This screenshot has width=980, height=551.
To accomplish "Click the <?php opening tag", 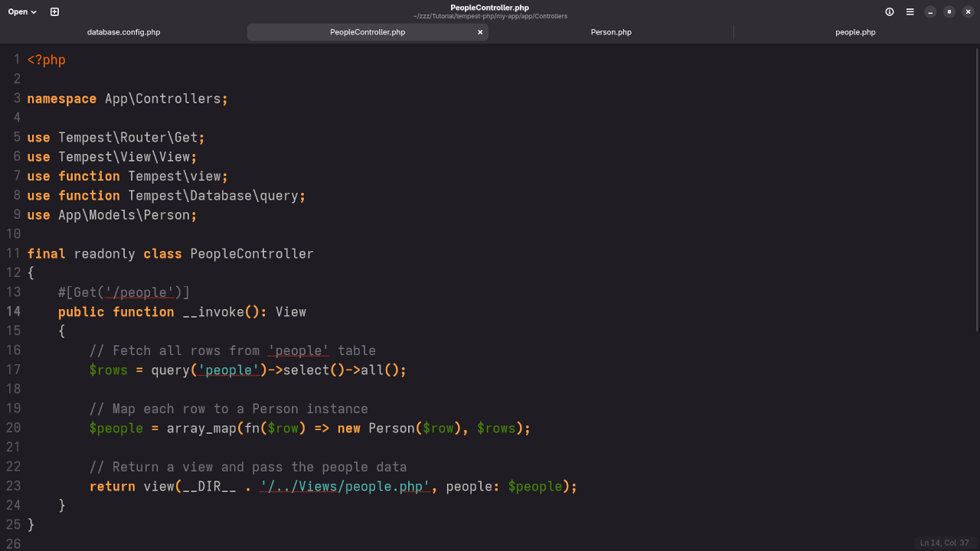I will point(47,60).
